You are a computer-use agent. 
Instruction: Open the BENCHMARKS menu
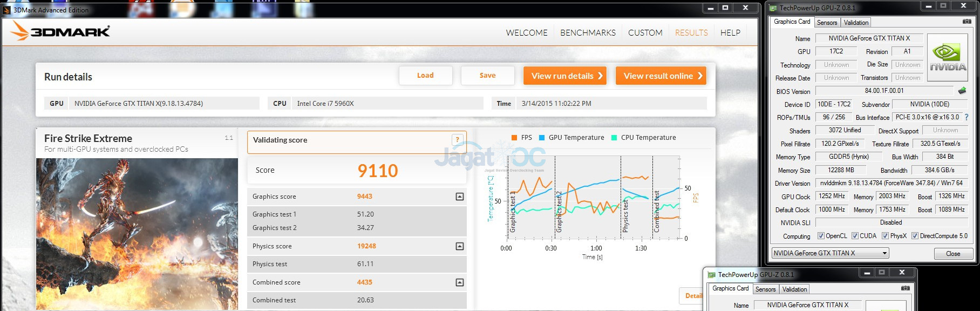tap(588, 33)
